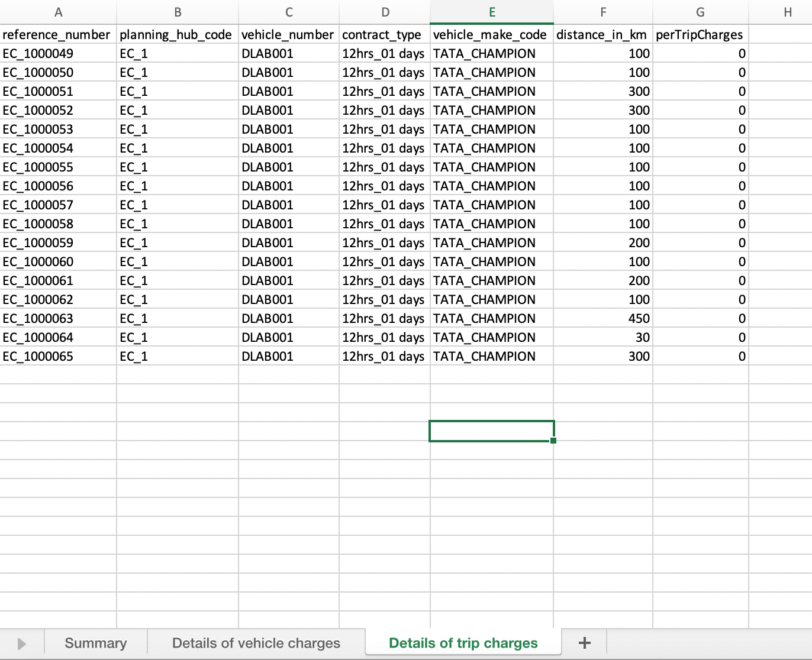Image resolution: width=812 pixels, height=660 pixels.
Task: Click the contract_type header cell
Action: pyautogui.click(x=382, y=35)
